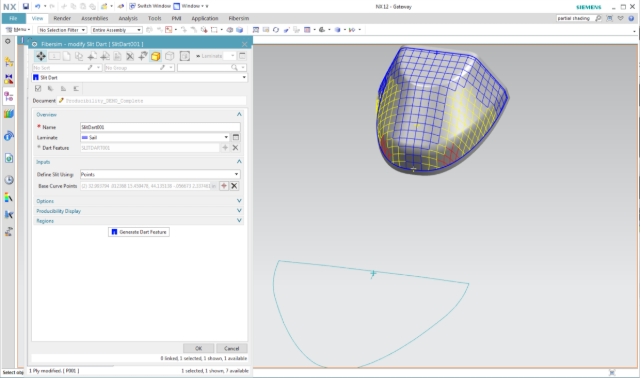Expand the Producibility Display section
This screenshot has height=378, width=641.
point(239,210)
